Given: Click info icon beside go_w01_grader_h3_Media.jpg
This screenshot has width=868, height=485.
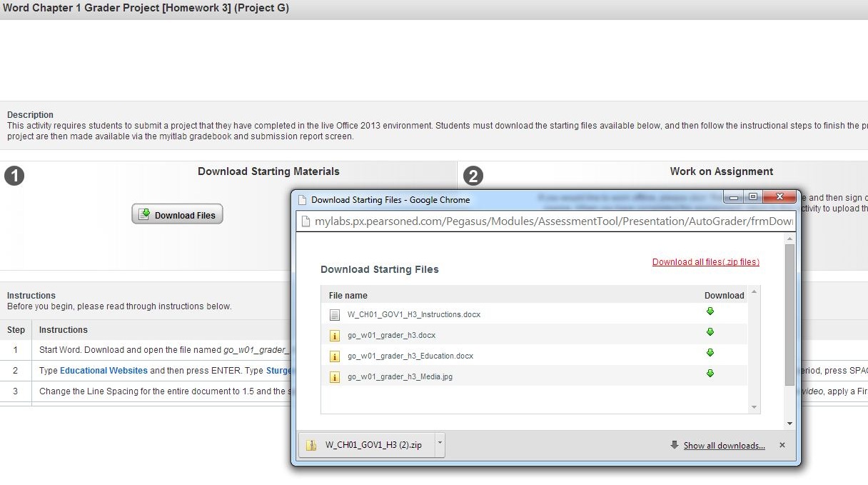Looking at the screenshot, I should (334, 377).
